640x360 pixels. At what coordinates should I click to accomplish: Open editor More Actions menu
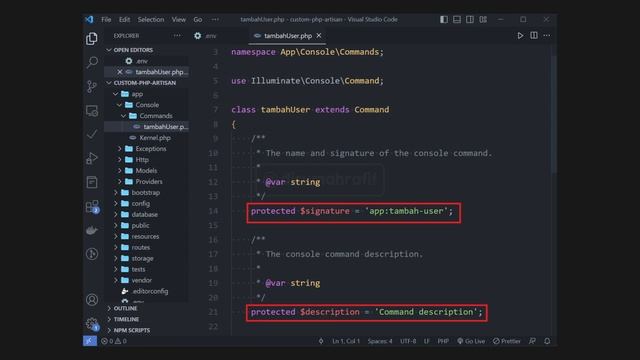(x=547, y=36)
